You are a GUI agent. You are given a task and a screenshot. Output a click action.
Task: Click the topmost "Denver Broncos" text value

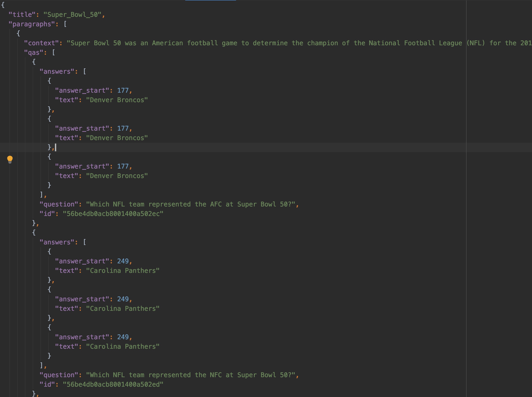point(117,100)
